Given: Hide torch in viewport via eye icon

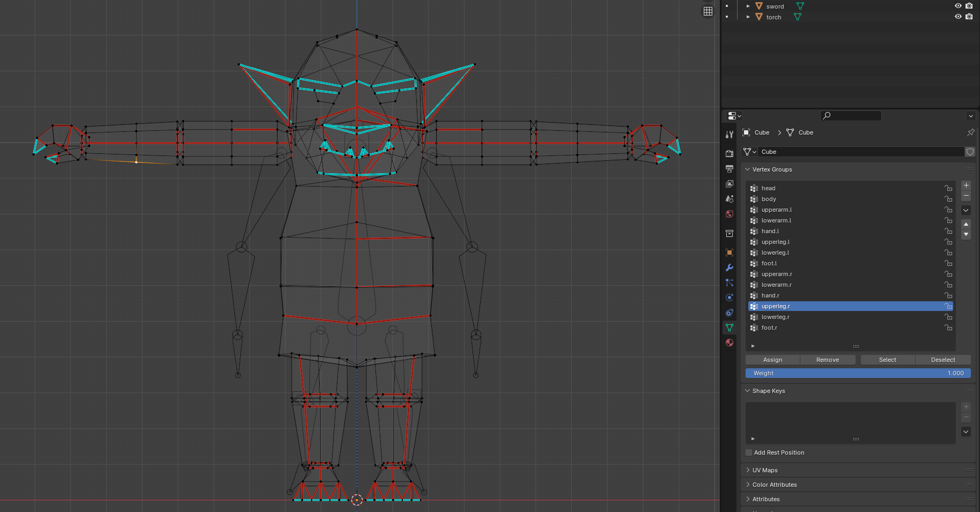Looking at the screenshot, I should (958, 17).
